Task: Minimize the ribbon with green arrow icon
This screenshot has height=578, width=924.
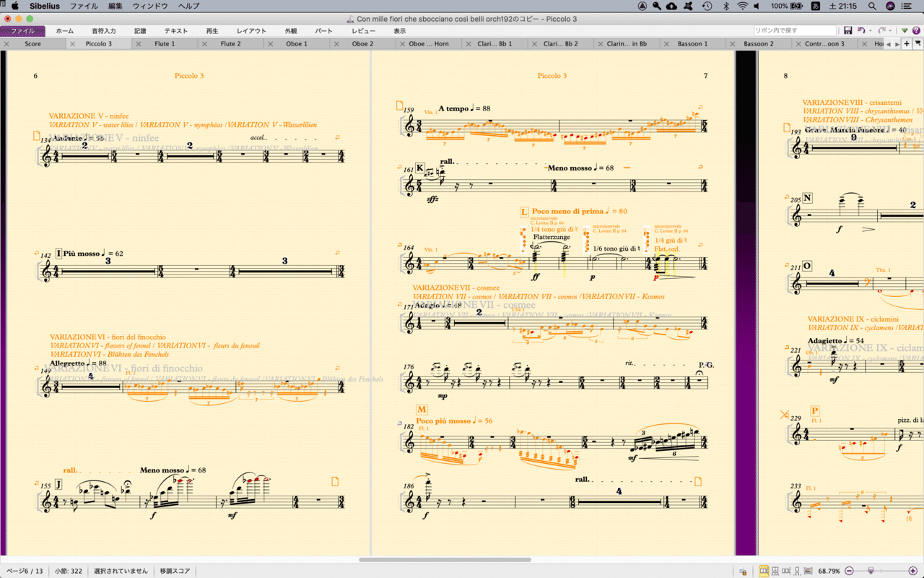Action: pos(905,31)
